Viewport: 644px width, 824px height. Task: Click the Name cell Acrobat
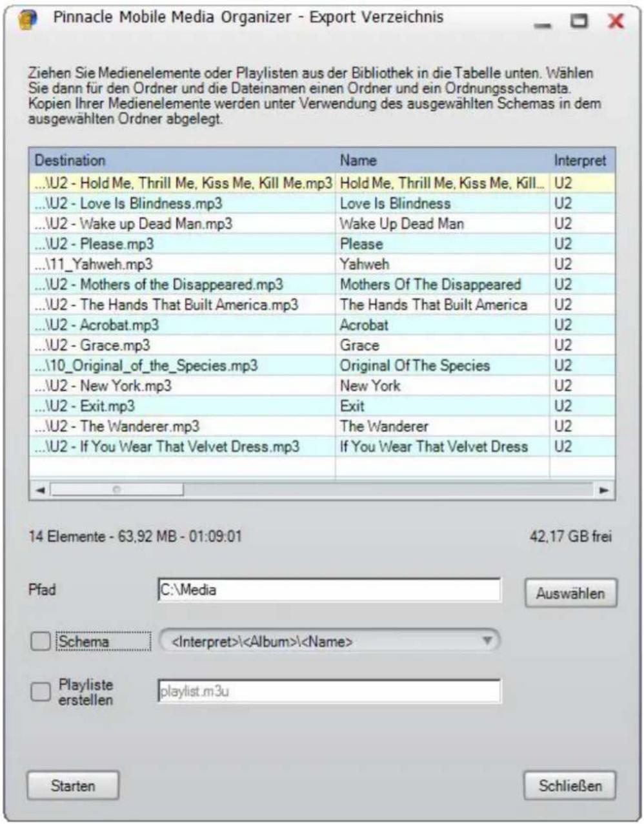point(443,325)
